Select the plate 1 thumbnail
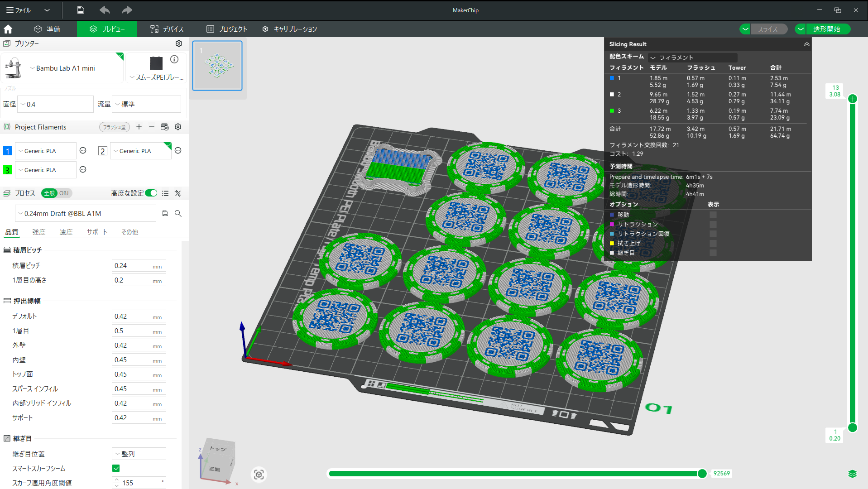Image resolution: width=868 pixels, height=489 pixels. tap(217, 66)
